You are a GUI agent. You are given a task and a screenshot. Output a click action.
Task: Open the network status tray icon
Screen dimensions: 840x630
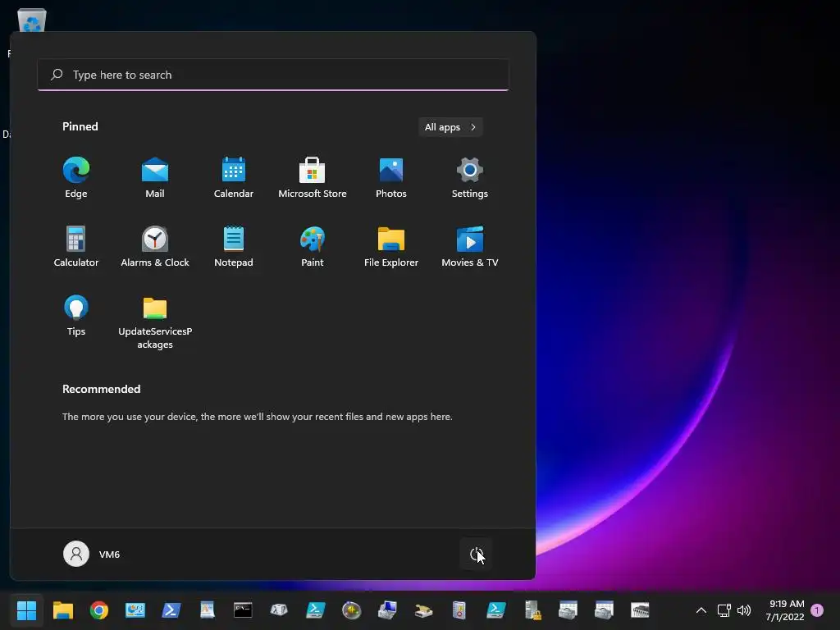[x=724, y=610]
